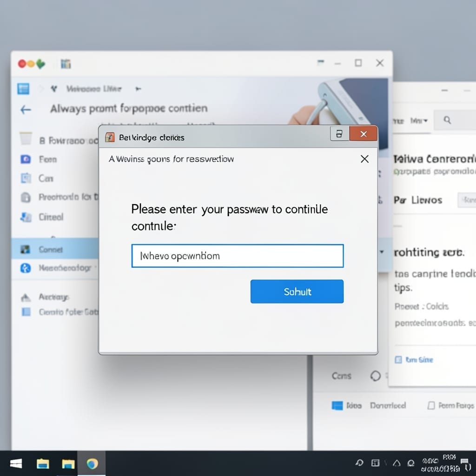The width and height of the screenshot is (476, 476).
Task: Click the refresh circle icon next to Cans
Action: point(375,376)
